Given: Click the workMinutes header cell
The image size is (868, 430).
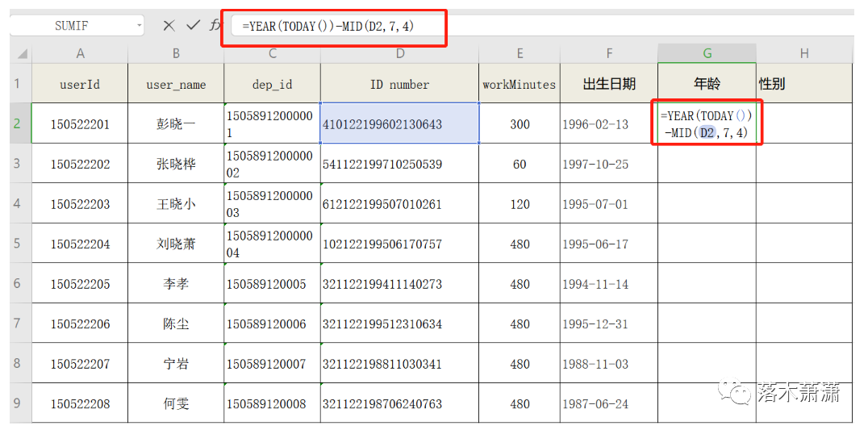Looking at the screenshot, I should click(x=520, y=84).
